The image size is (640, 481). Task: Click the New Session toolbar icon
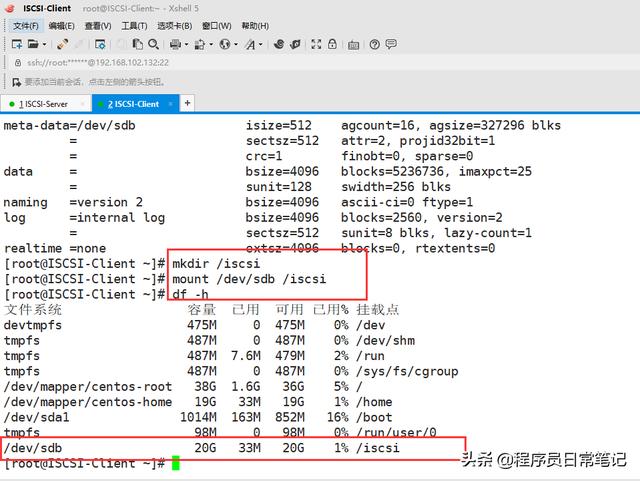(17, 44)
